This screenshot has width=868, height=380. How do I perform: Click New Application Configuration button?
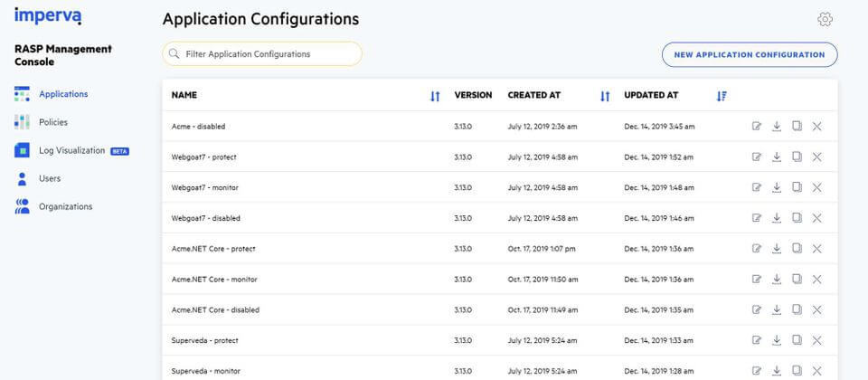pos(750,54)
